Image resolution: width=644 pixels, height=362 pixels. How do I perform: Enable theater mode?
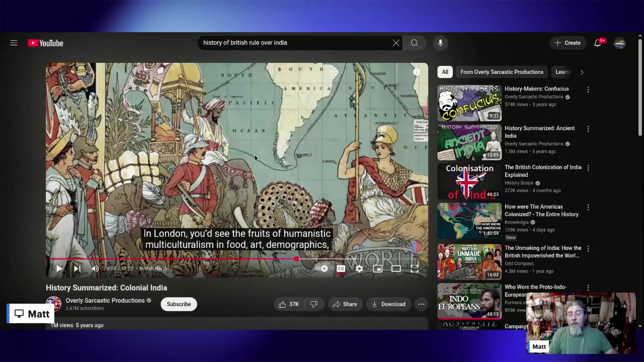point(396,268)
